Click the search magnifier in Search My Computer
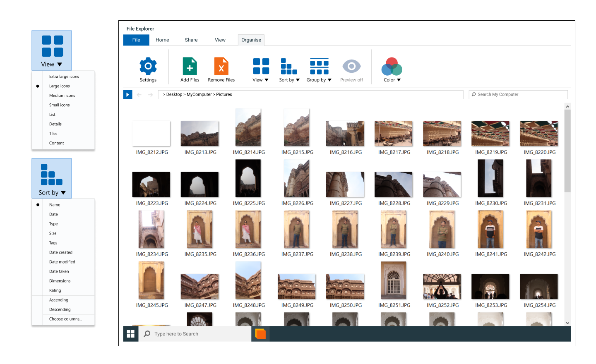 coord(473,94)
